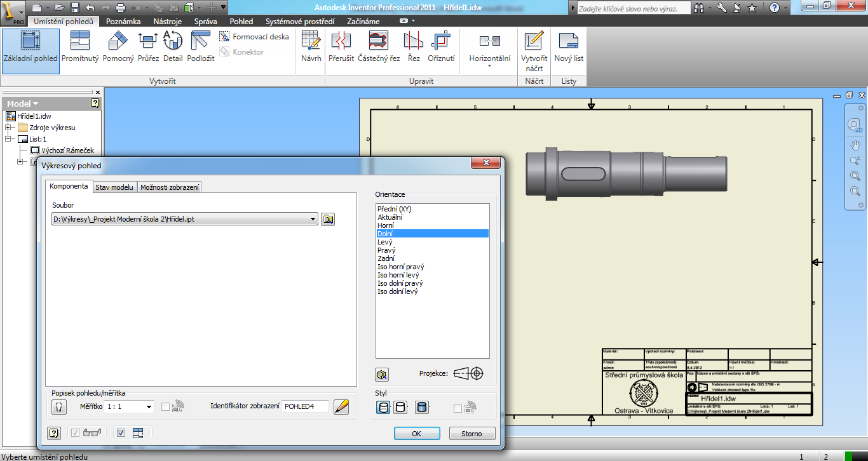Click the keyword search field
Viewport: 868px width, 461px height.
click(635, 8)
